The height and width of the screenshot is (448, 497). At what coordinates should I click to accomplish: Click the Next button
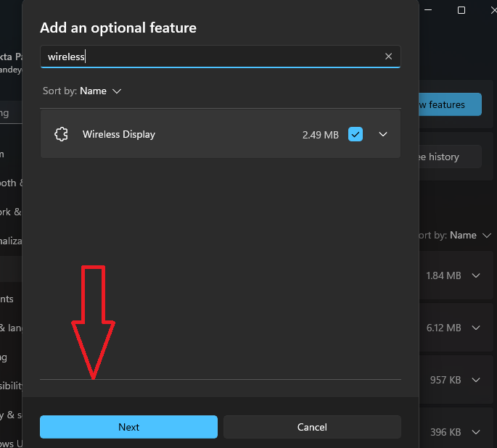tap(128, 427)
